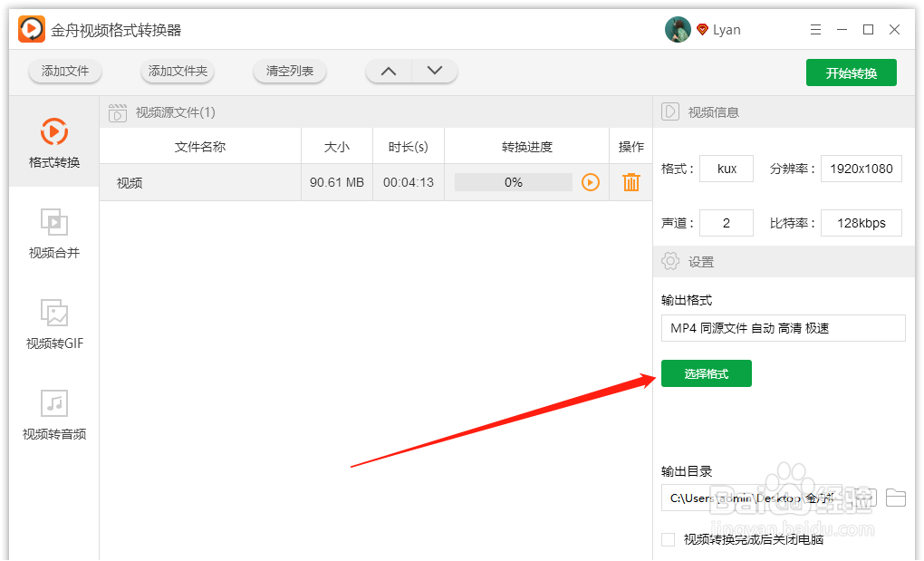The width and height of the screenshot is (924, 561).
Task: Enable 视频转换完成后关闭电脑 checkbox
Action: (x=669, y=539)
